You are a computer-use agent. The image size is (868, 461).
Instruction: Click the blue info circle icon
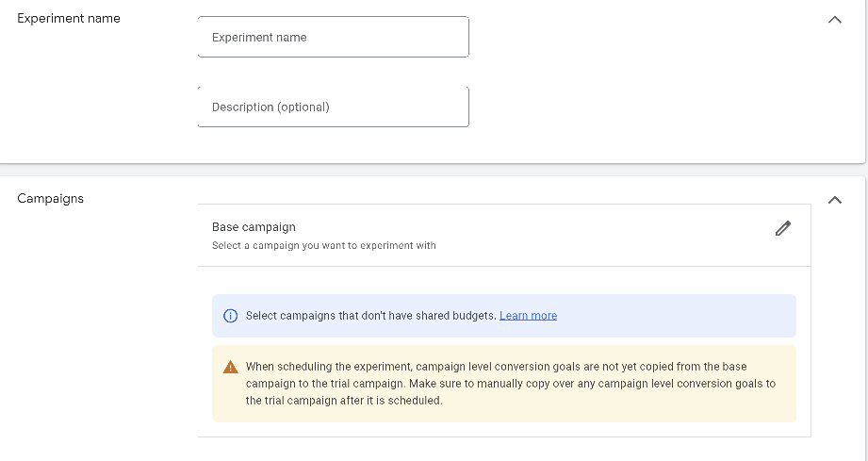coord(230,316)
